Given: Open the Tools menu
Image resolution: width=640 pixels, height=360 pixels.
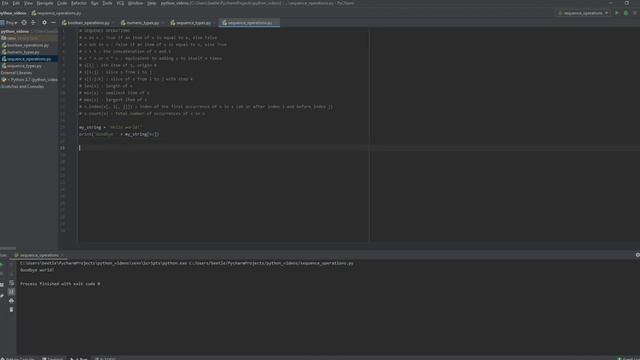Looking at the screenshot, I should pyautogui.click(x=107, y=3).
